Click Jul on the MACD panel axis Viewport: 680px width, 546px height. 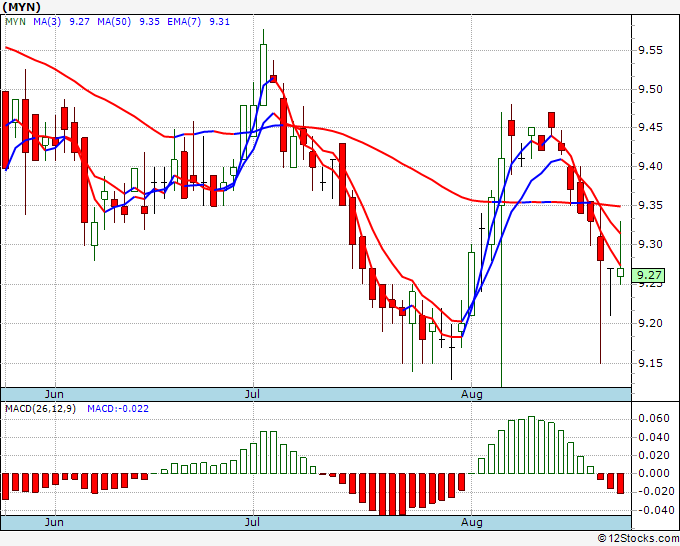click(252, 522)
